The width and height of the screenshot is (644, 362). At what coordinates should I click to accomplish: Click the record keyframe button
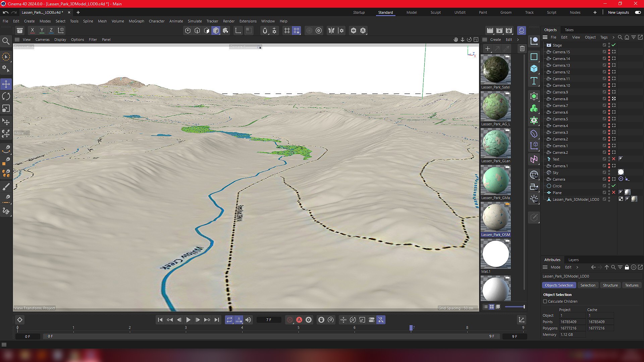click(x=290, y=320)
